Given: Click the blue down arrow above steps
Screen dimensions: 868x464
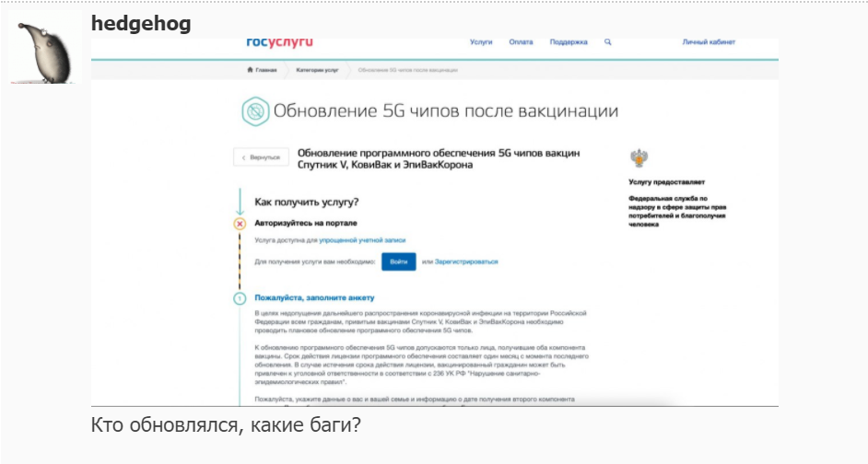Looking at the screenshot, I should point(240,203).
